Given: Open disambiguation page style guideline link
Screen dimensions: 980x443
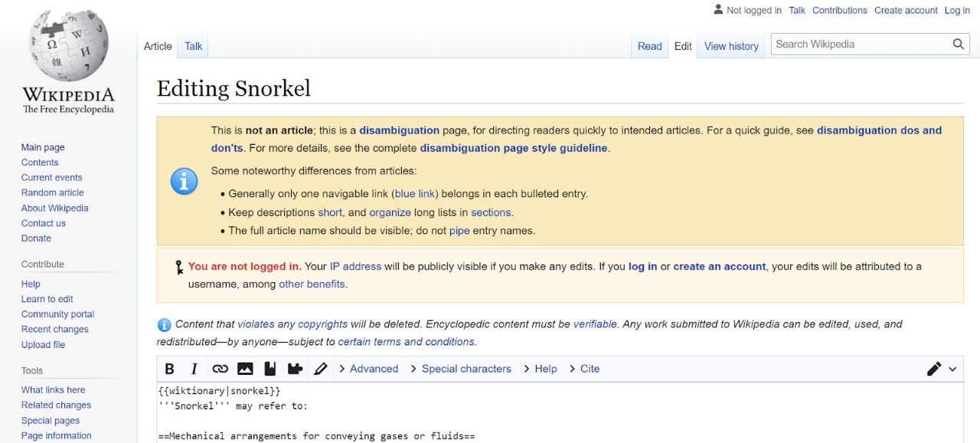Looking at the screenshot, I should (x=514, y=148).
